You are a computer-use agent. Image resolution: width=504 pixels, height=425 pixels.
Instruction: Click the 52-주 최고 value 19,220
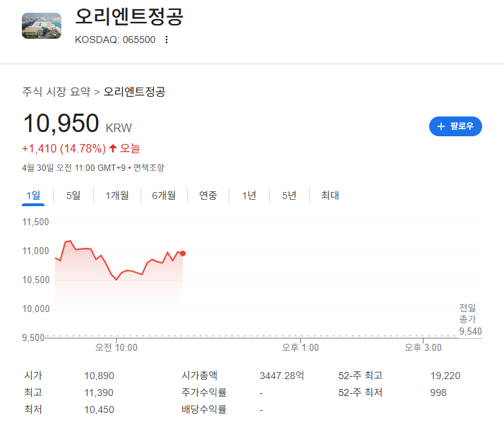pos(445,376)
